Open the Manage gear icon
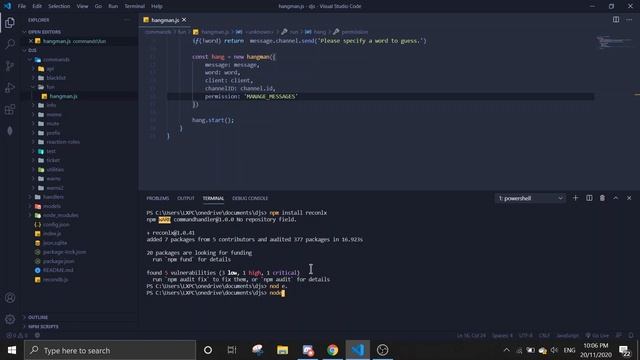 (10, 319)
